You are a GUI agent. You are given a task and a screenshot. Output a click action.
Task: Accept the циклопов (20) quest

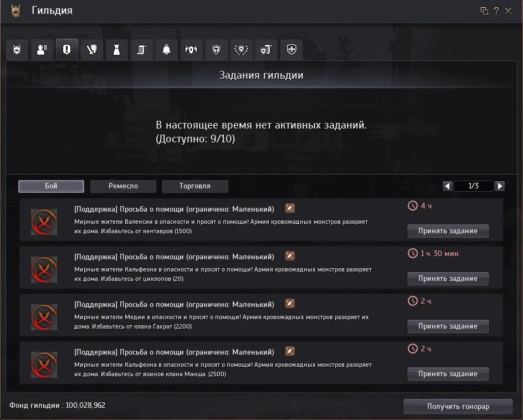[x=448, y=279]
